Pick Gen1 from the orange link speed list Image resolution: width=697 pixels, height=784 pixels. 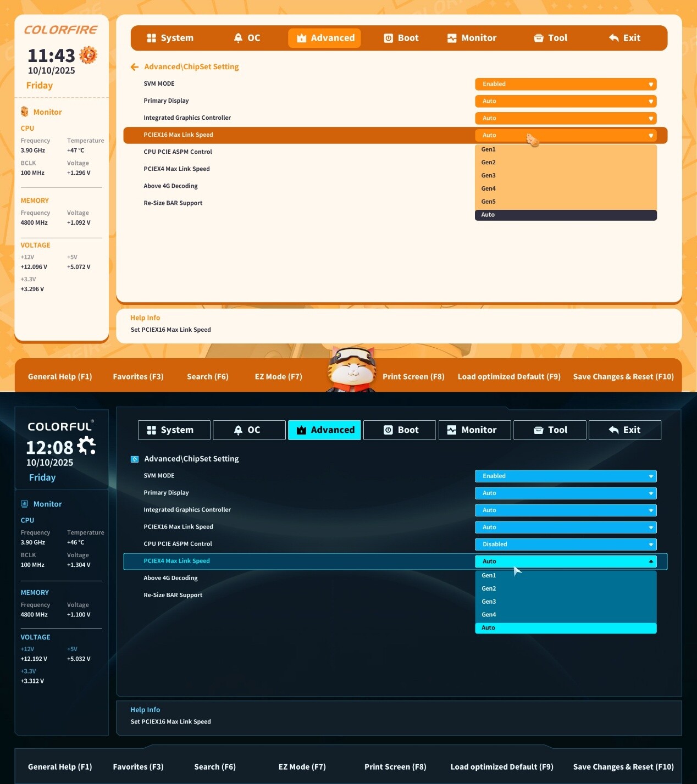489,149
